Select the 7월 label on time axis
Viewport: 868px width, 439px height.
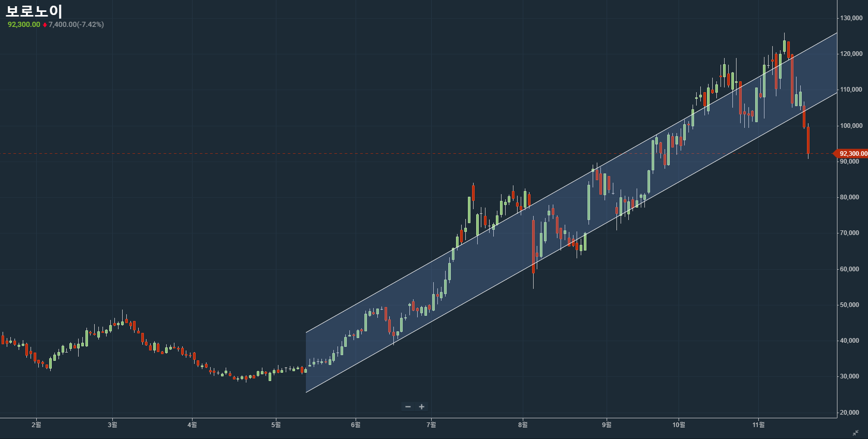[431, 425]
